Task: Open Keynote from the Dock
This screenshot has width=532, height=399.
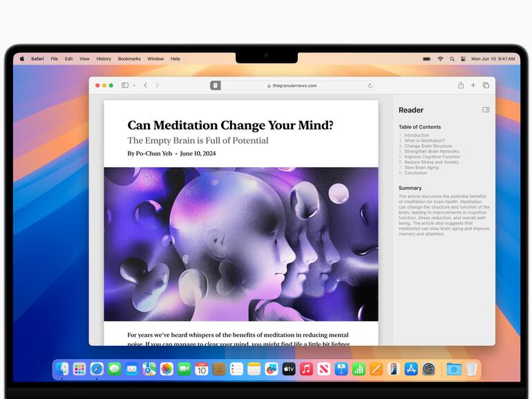Action: point(341,369)
